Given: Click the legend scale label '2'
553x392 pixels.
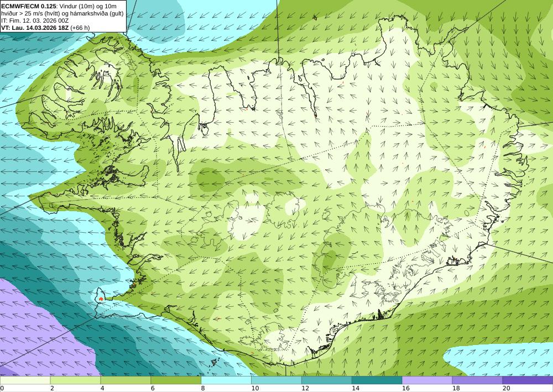Looking at the screenshot, I should click(x=52, y=389).
